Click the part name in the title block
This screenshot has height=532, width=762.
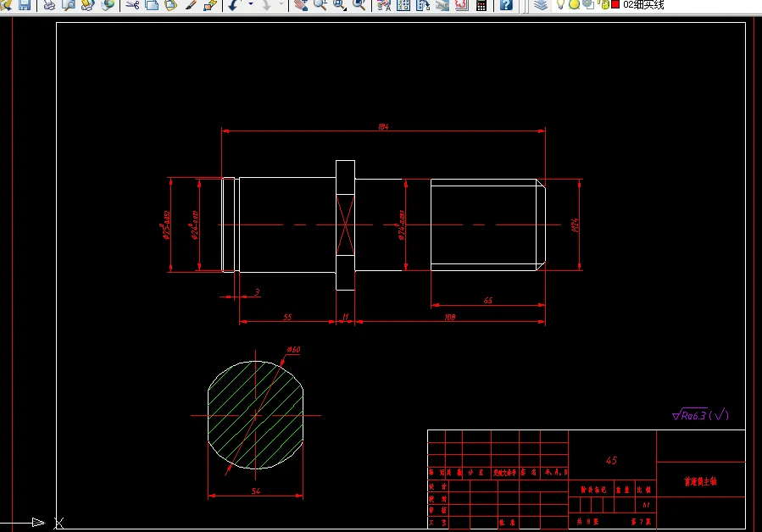coord(700,481)
